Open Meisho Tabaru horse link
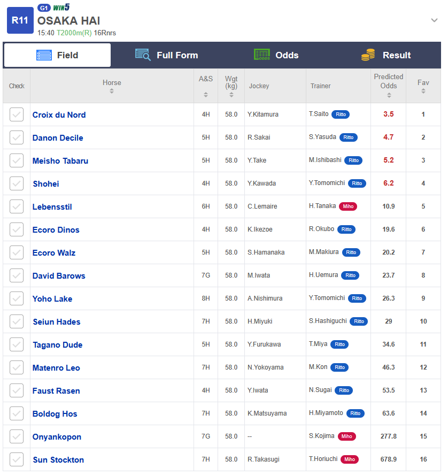The height and width of the screenshot is (476, 448). [60, 160]
